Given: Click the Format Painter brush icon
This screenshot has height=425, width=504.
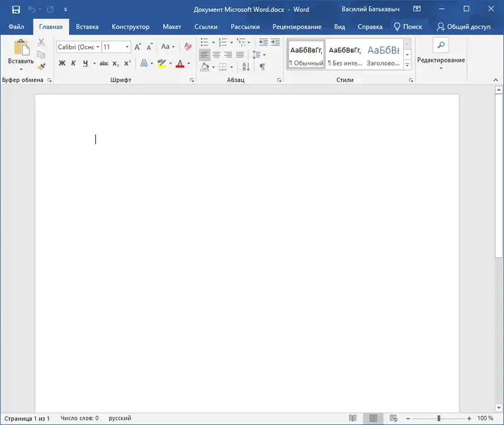Looking at the screenshot, I should click(42, 66).
